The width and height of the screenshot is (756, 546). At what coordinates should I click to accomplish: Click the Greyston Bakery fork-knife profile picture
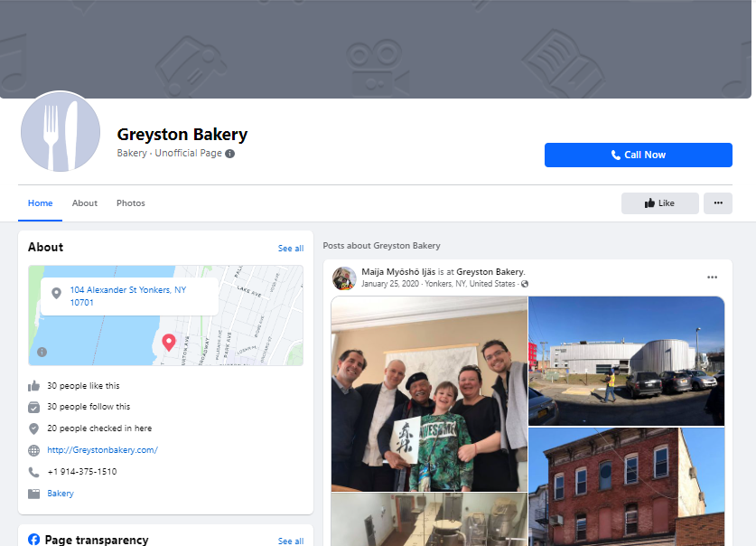coord(61,132)
